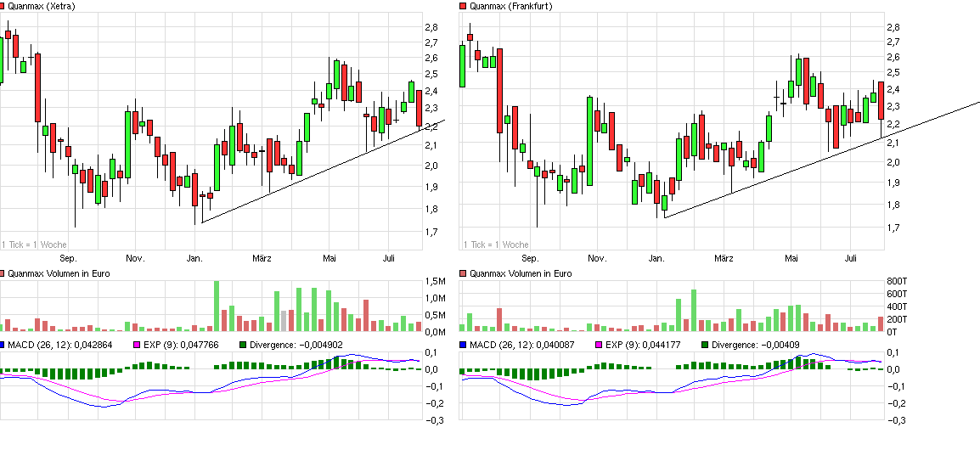The image size is (980, 461).
Task: Click the '1 Tick = 1 Woche' label in Frankfurt chart
Action: (x=496, y=245)
